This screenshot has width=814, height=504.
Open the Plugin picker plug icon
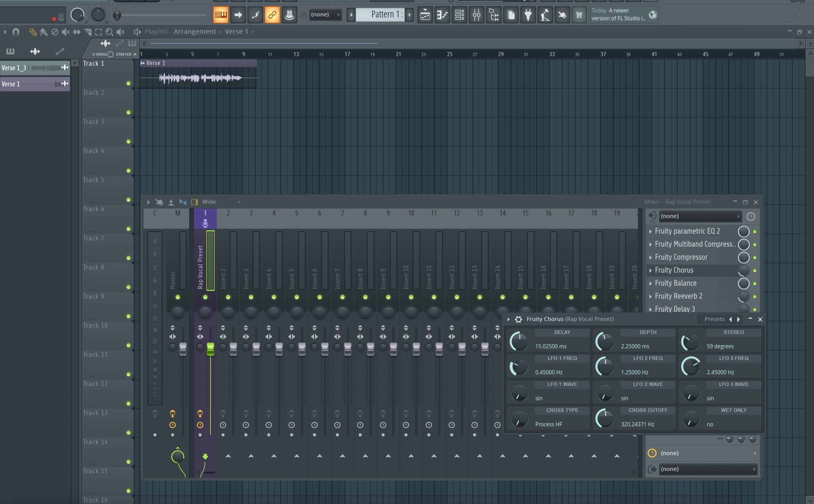528,15
